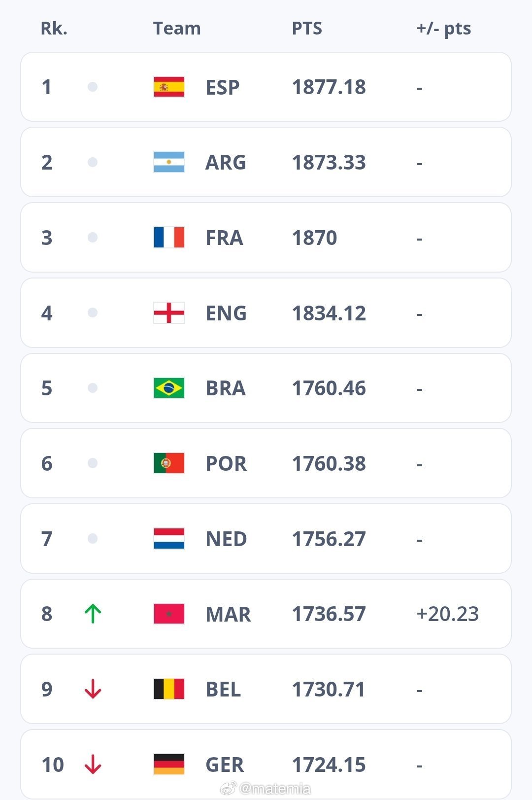Open the ARG team link
Image resolution: width=532 pixels, height=800 pixels.
tap(226, 163)
